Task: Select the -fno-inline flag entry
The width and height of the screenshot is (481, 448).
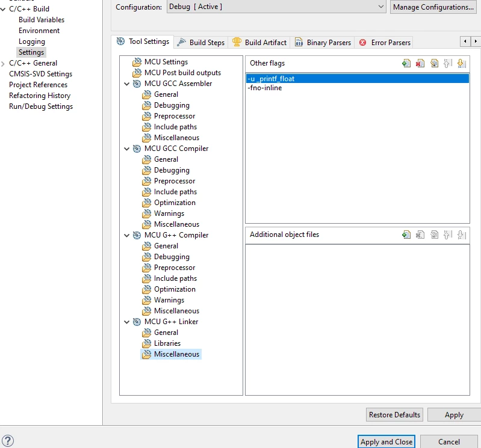Action: pyautogui.click(x=358, y=88)
